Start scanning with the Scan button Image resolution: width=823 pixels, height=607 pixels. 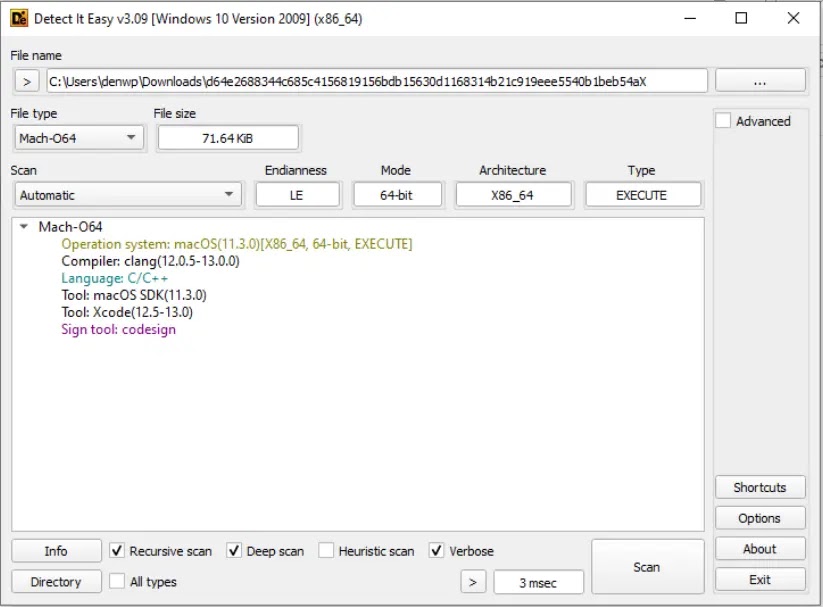(647, 567)
